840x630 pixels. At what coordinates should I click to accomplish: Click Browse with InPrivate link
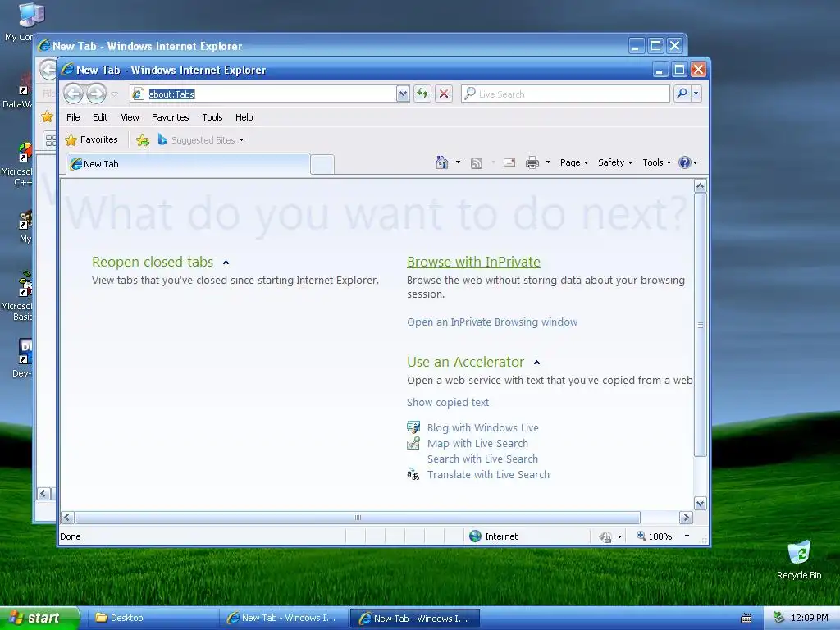click(x=473, y=262)
